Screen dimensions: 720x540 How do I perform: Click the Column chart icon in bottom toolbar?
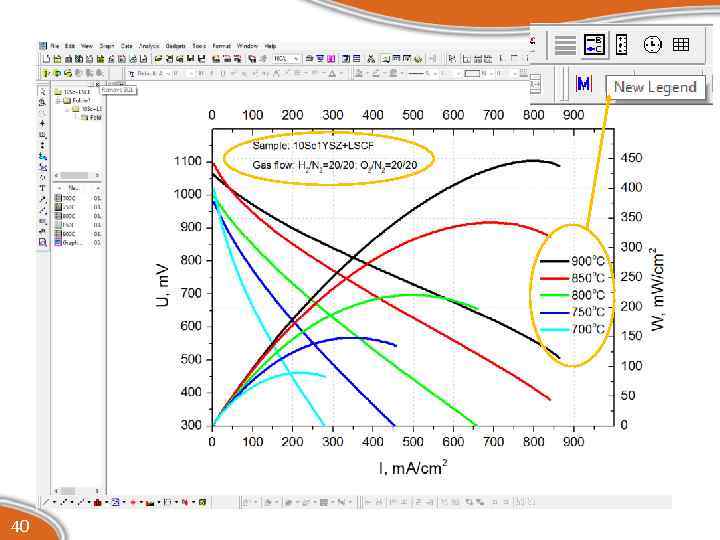97,502
